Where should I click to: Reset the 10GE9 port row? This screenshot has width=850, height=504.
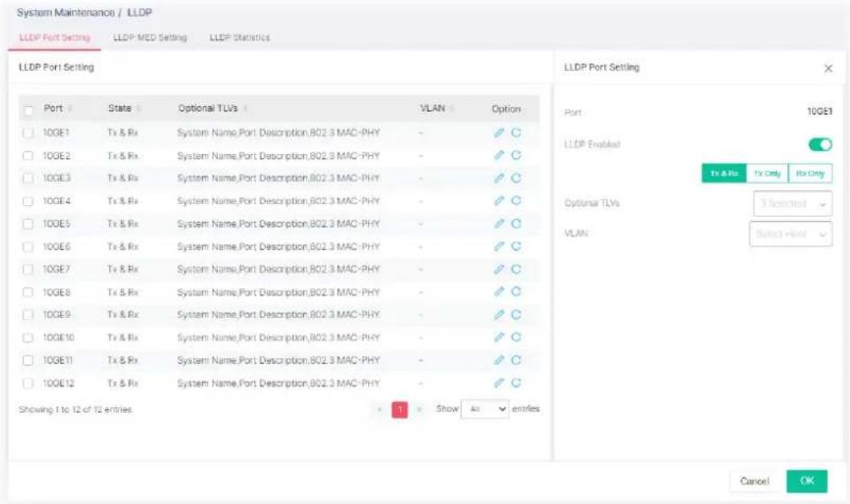click(x=516, y=315)
